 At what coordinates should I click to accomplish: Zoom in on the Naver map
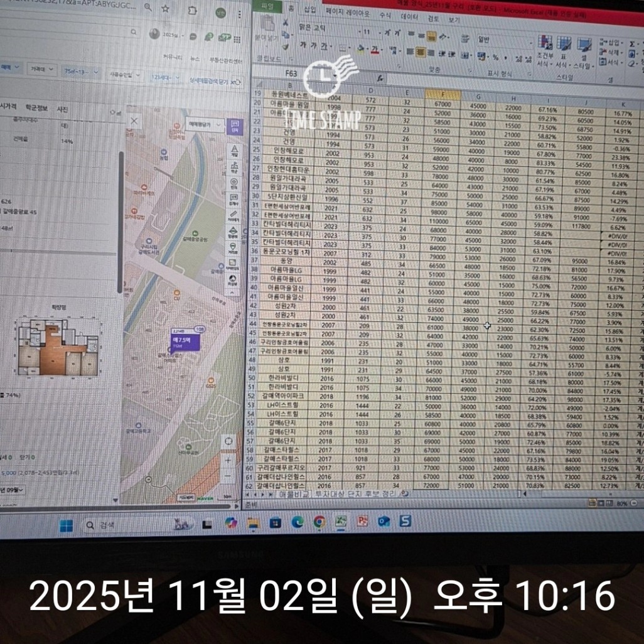tap(228, 461)
